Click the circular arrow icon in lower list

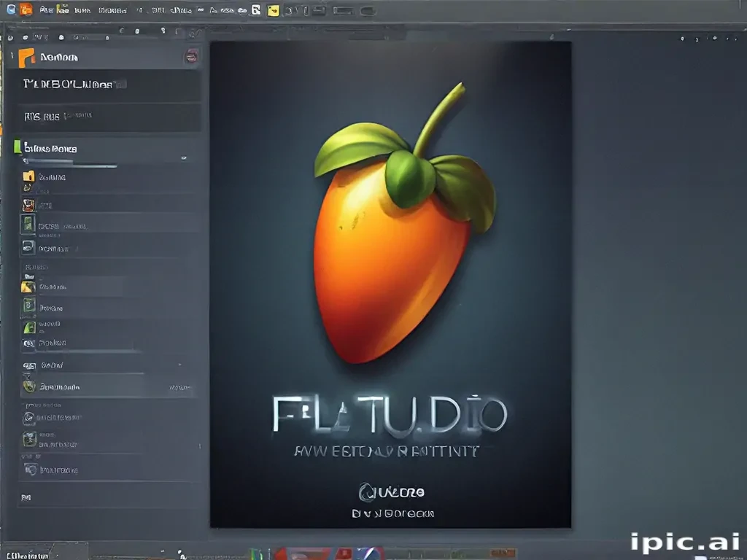(x=28, y=418)
